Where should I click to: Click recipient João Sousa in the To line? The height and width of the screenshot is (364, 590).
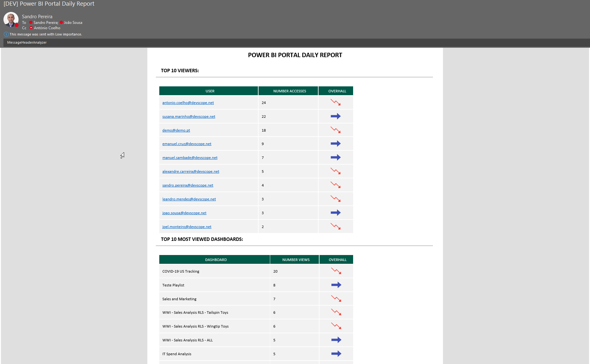click(x=73, y=23)
